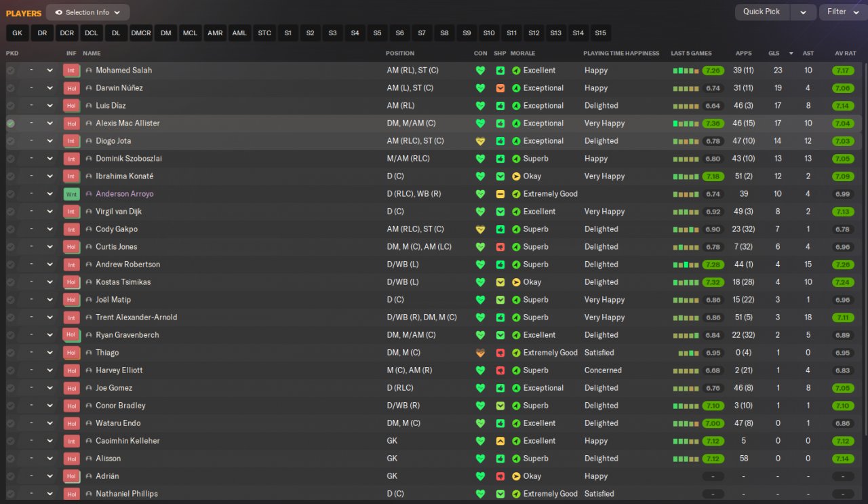Select the S1 substitute slot
Image resolution: width=868 pixels, height=504 pixels.
tap(288, 33)
